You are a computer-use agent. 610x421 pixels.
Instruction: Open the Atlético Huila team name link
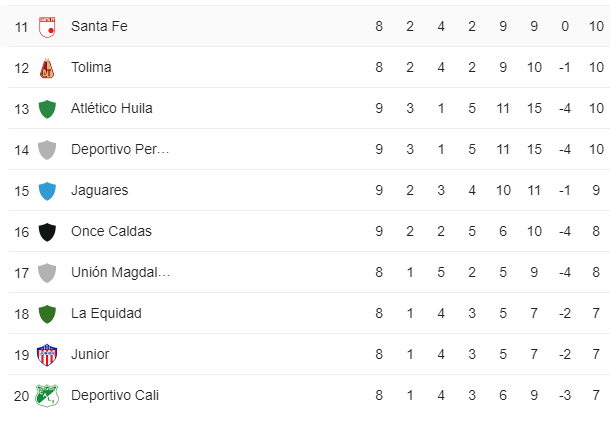pos(112,108)
